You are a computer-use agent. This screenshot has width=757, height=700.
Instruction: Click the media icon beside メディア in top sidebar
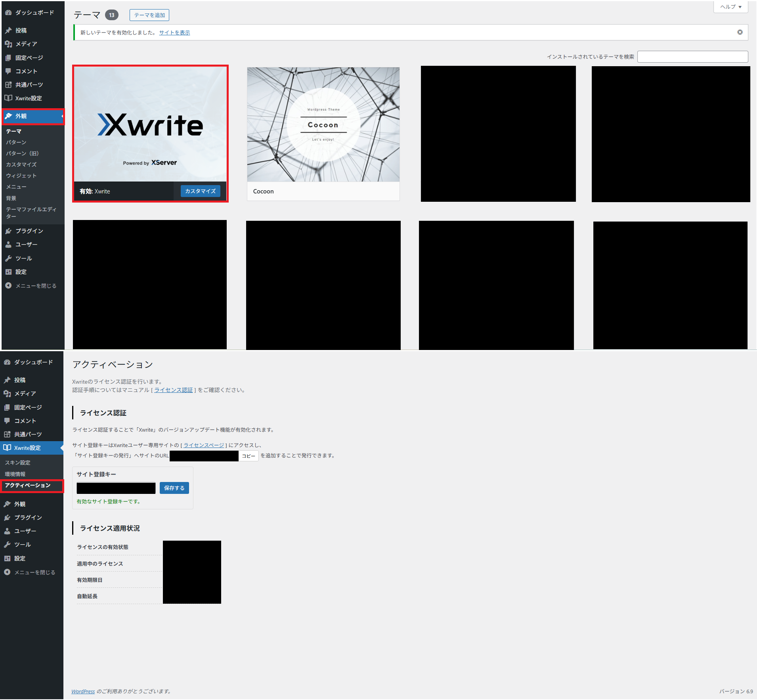(x=8, y=44)
